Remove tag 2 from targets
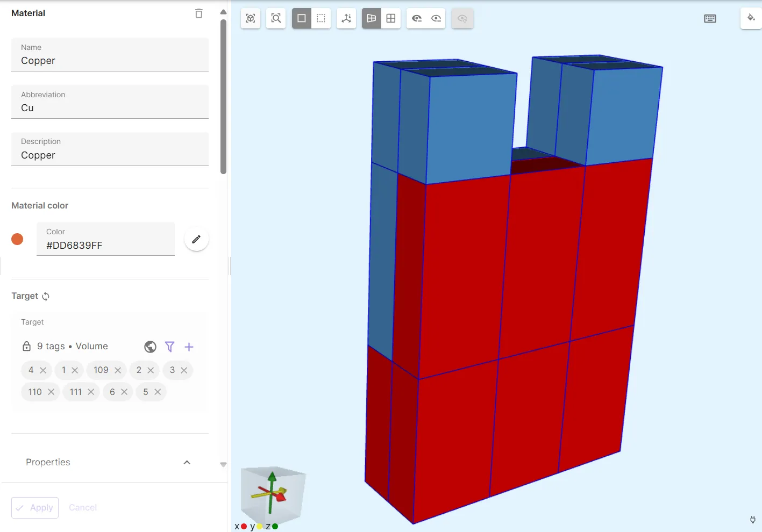 click(151, 370)
